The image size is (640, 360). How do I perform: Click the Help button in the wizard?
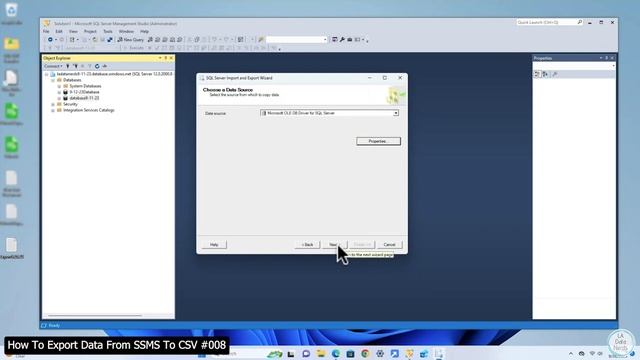click(x=214, y=244)
